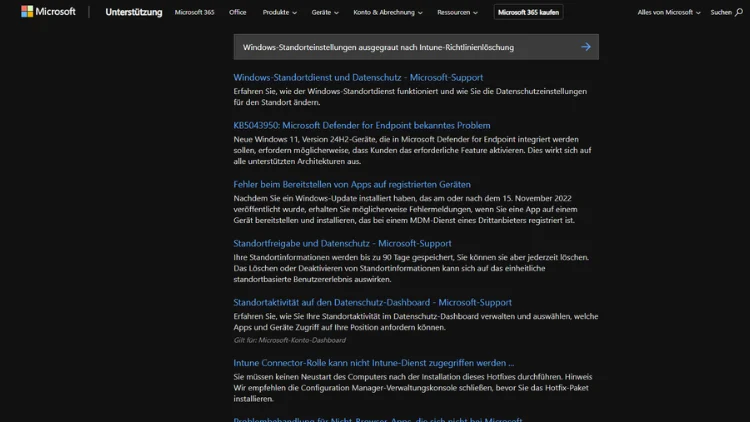The image size is (750, 422).
Task: Click the description starting 'Sie müssen keinen Neustart'
Action: [x=413, y=388]
